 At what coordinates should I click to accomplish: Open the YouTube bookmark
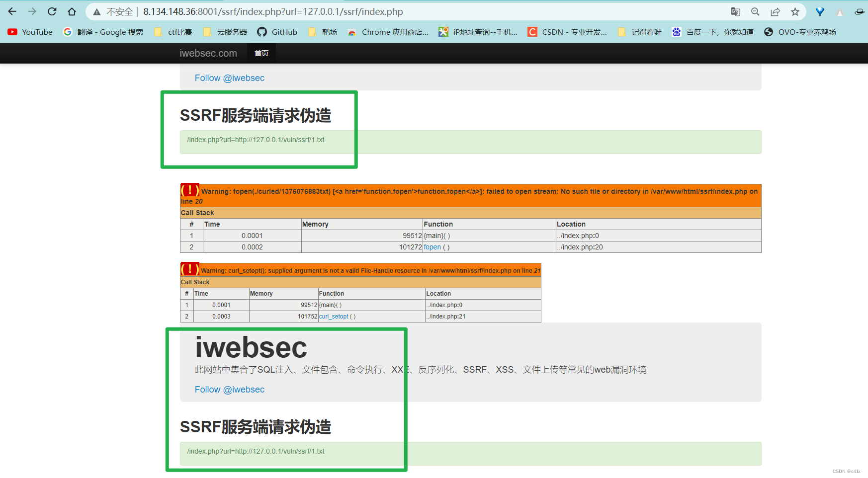point(30,32)
